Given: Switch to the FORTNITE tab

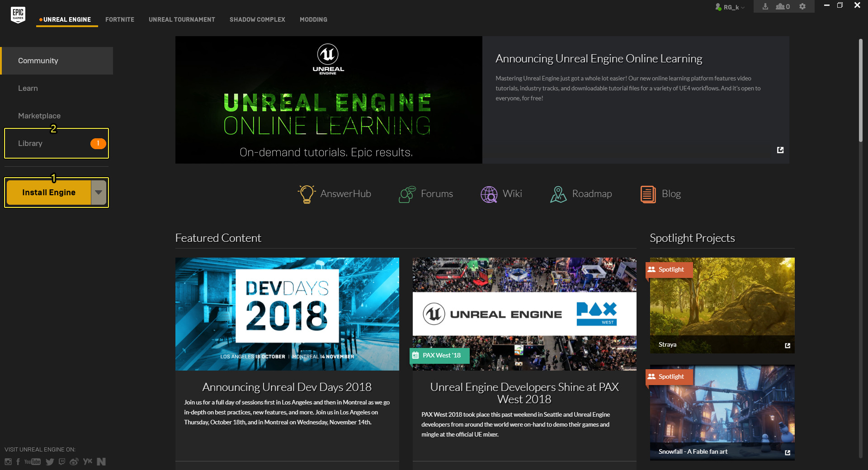Looking at the screenshot, I should 119,19.
